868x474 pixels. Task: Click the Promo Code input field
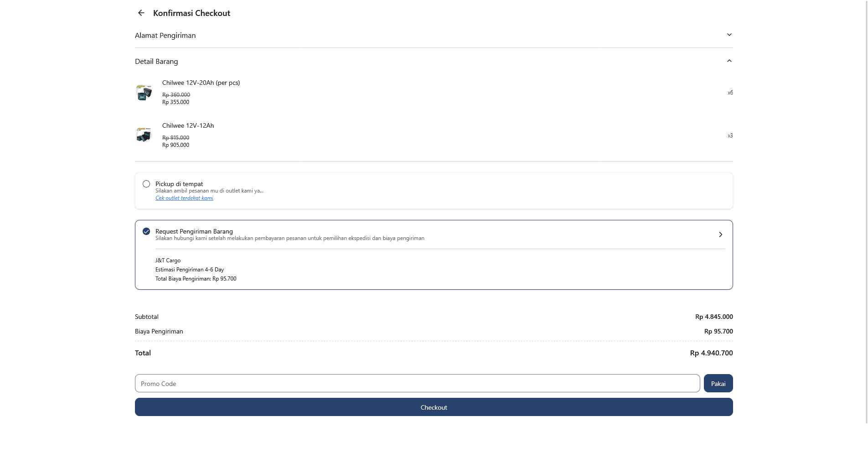(x=417, y=383)
